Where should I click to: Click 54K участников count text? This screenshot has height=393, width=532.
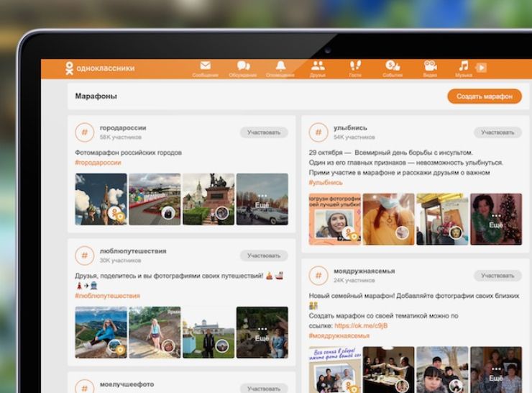pos(354,137)
